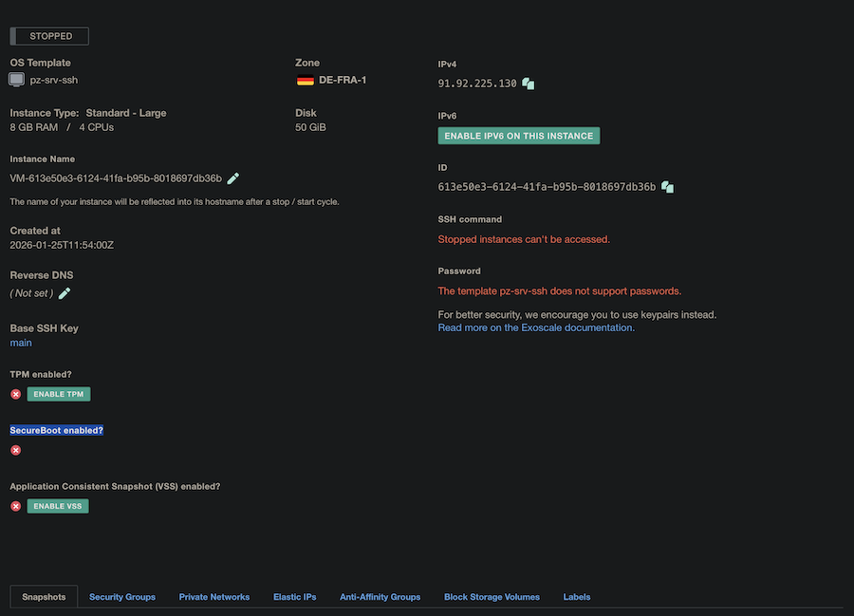Enable IPv6 on this instance

click(518, 136)
